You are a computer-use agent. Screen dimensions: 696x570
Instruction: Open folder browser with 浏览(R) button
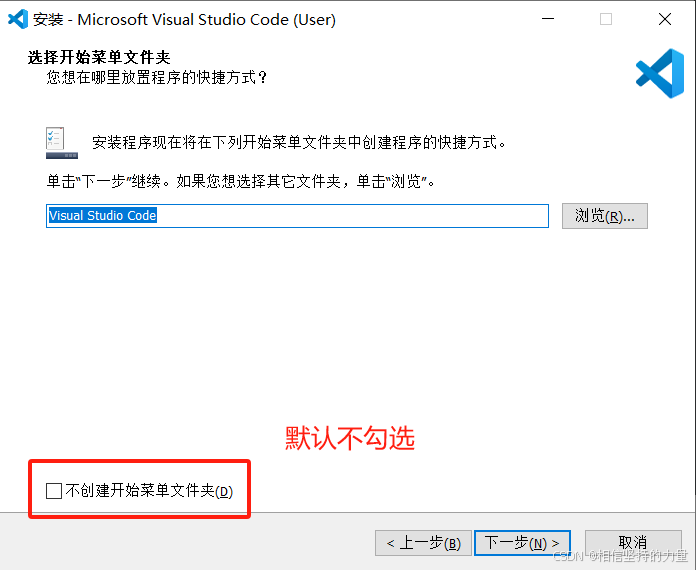[605, 216]
